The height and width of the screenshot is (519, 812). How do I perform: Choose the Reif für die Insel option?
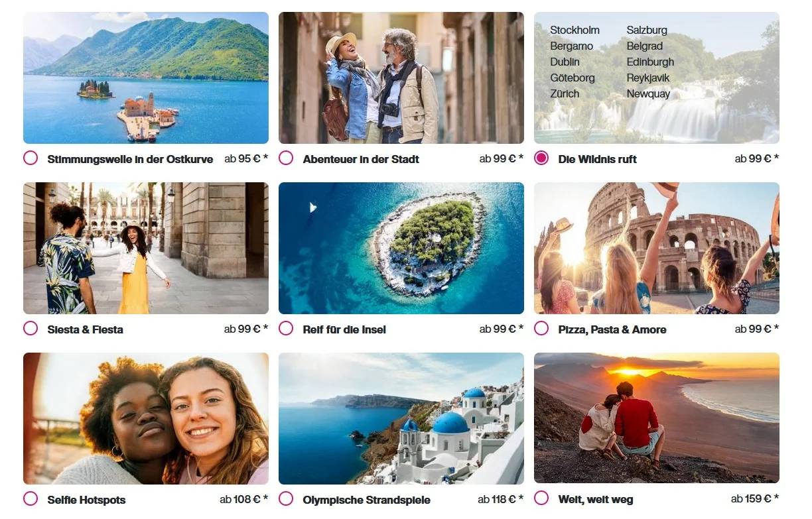286,329
